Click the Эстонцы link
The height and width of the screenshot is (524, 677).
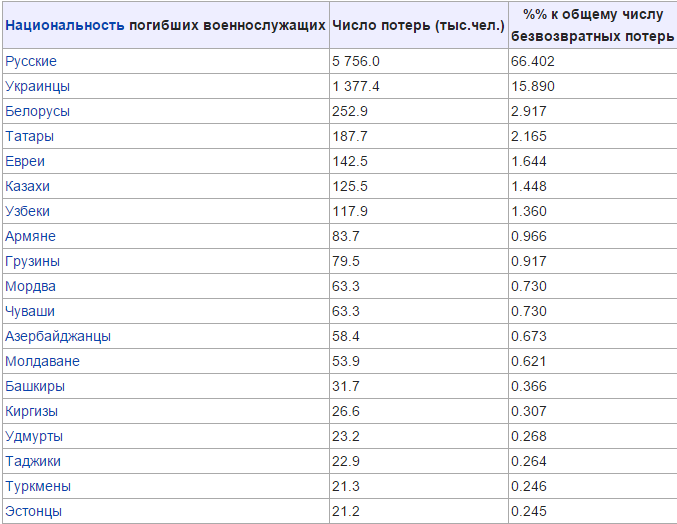(33, 511)
